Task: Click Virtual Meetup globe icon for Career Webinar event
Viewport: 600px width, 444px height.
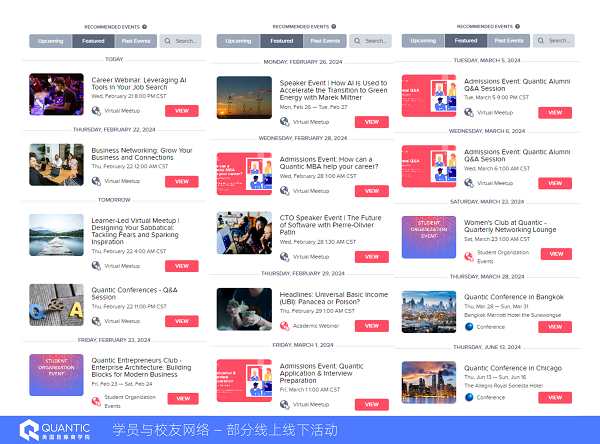Action: [96, 111]
